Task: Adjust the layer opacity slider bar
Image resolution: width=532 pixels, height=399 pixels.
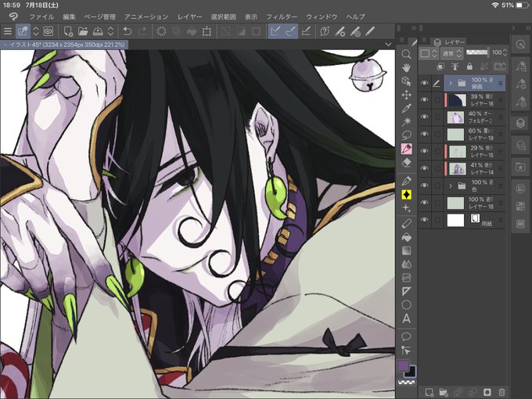Action: (478, 52)
